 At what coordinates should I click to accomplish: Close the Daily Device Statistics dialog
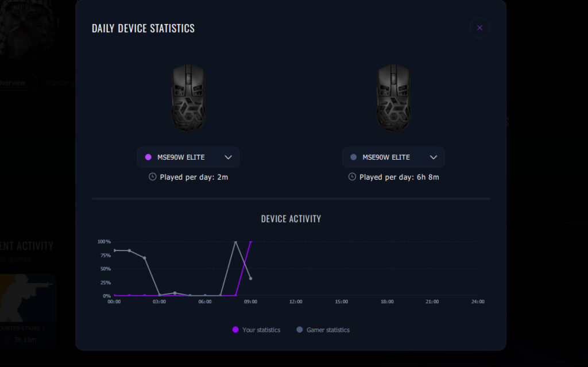tap(479, 28)
